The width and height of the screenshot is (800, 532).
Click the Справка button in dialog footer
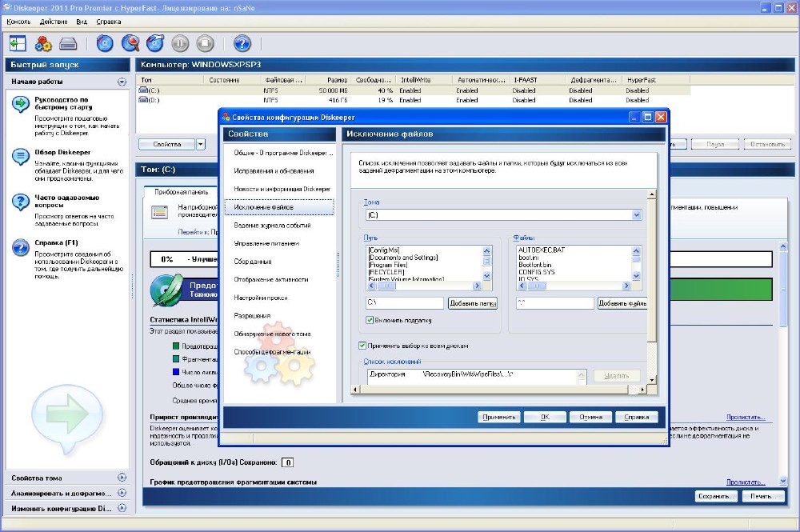coord(636,418)
